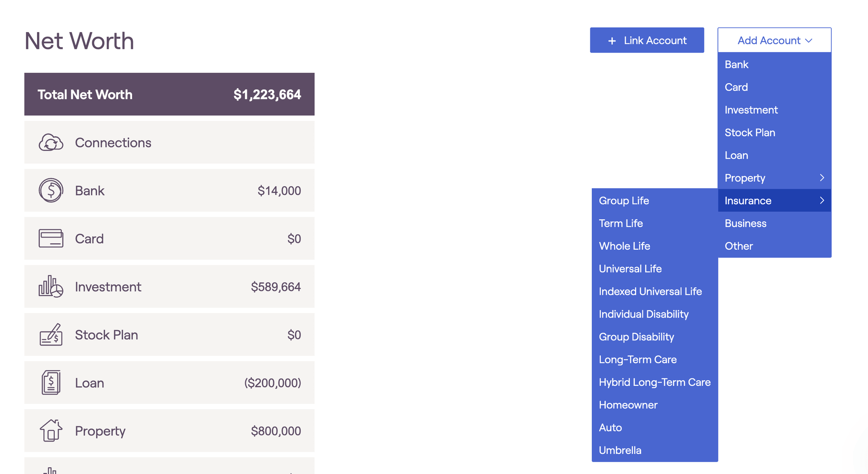Open the Loan ($200,000) row

coord(170,383)
